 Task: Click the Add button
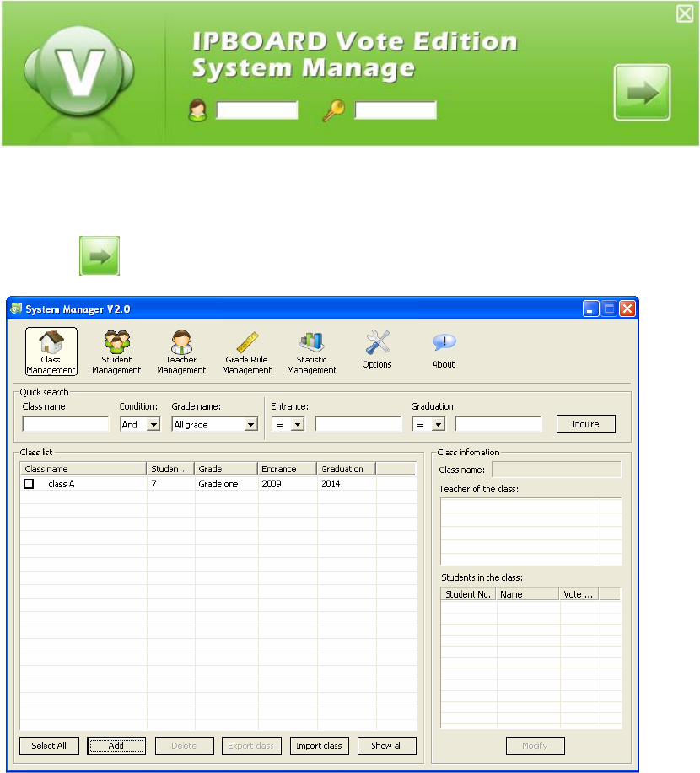coord(116,745)
